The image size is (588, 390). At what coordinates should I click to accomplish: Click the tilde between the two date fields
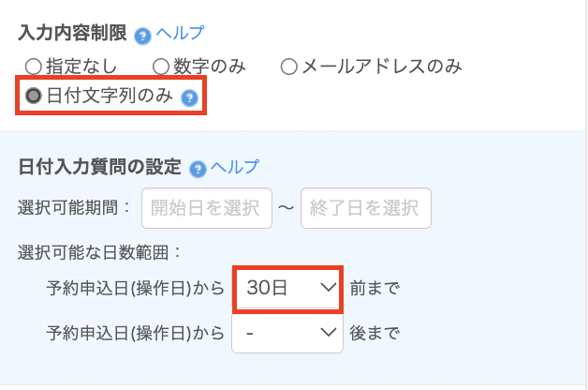(287, 209)
